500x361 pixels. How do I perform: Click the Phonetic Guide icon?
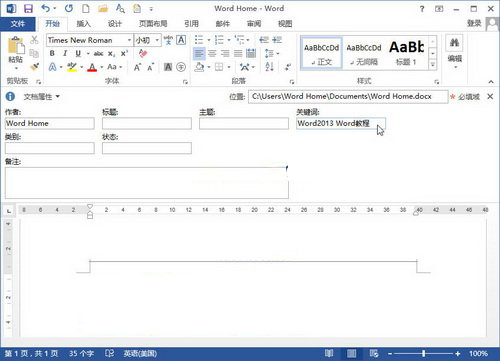point(168,40)
